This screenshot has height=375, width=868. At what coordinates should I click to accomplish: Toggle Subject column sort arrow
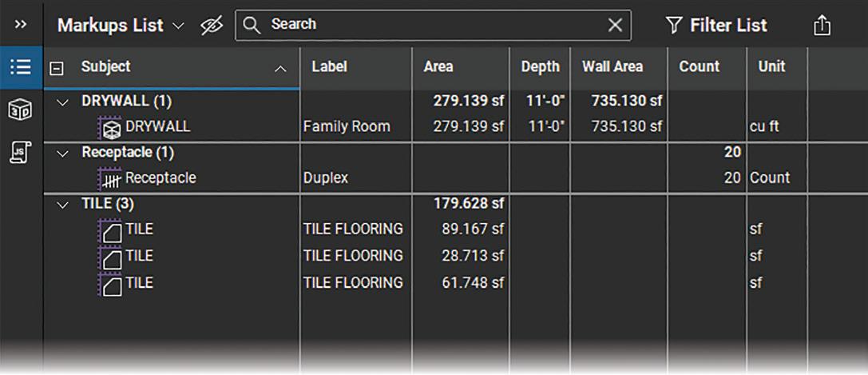tap(281, 69)
